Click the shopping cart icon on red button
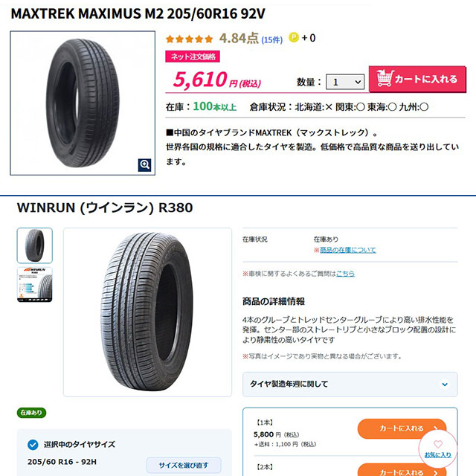 pyautogui.click(x=385, y=78)
